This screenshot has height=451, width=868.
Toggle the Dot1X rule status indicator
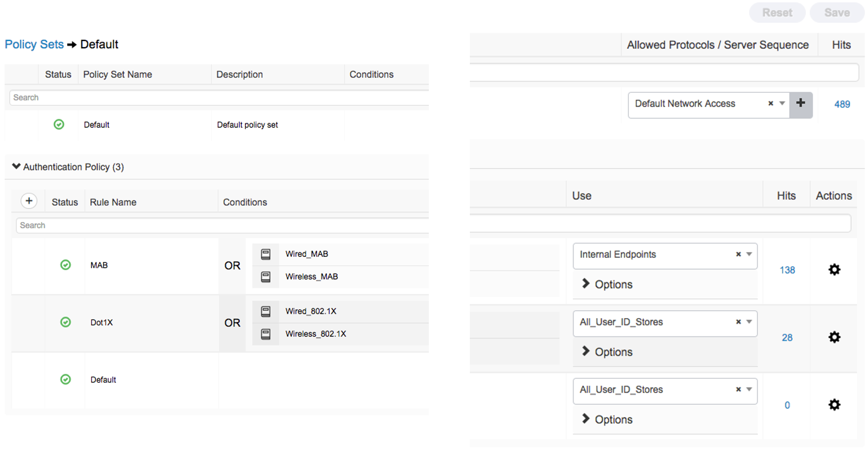[x=65, y=323]
